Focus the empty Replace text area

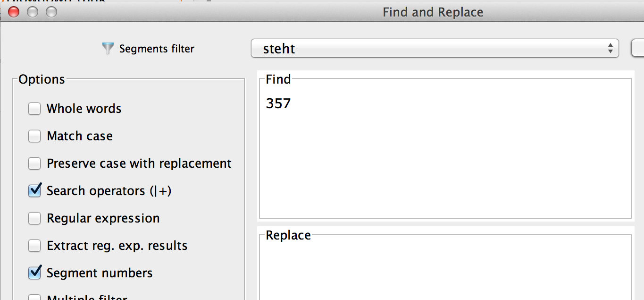click(444, 269)
